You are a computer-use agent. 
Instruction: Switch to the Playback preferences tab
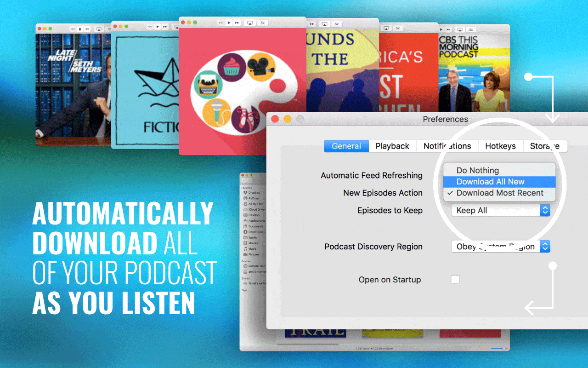tap(392, 146)
